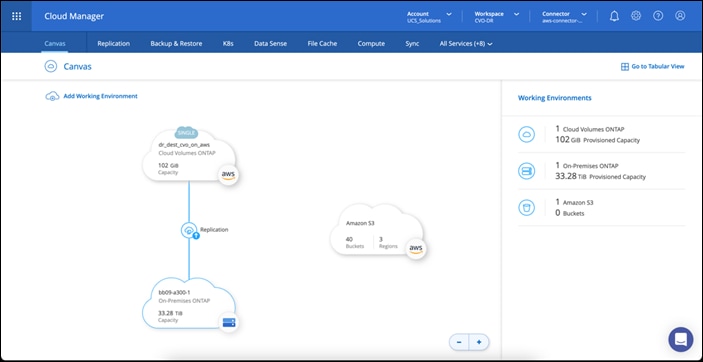Click the 33.28 TiB Provisioned Capacity text

(x=600, y=177)
